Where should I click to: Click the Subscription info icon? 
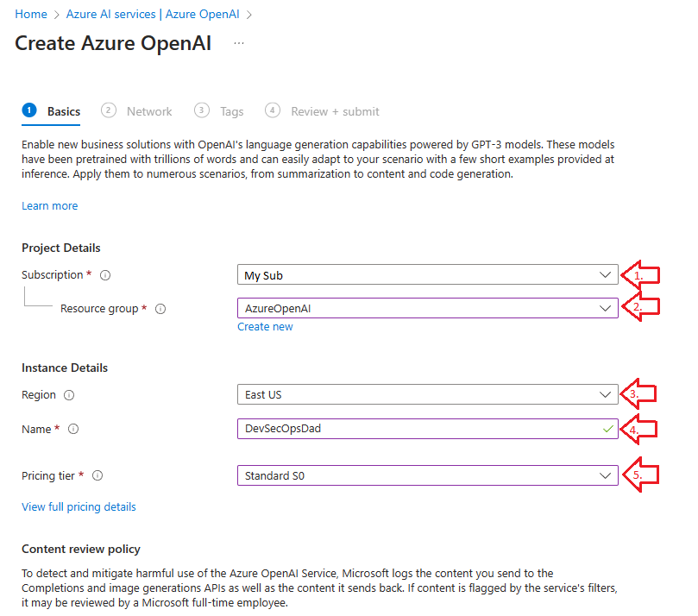pos(105,275)
